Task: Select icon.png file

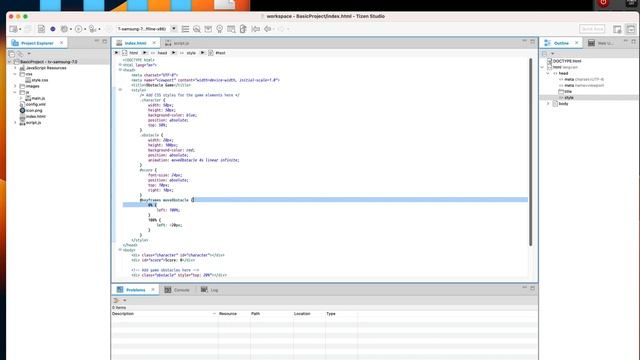Action: coord(31,111)
